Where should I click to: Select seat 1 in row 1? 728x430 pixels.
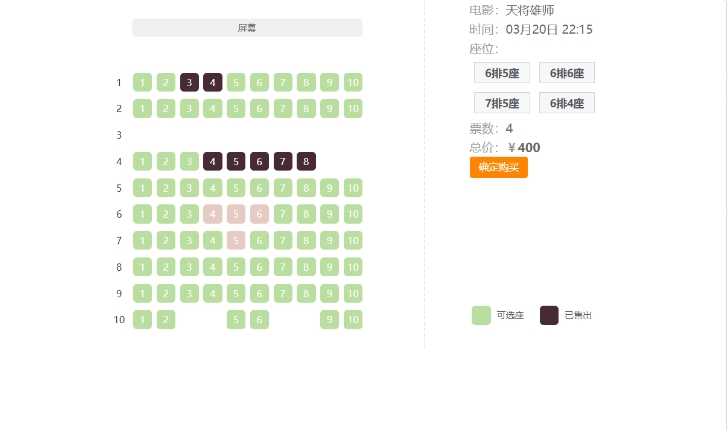142,83
